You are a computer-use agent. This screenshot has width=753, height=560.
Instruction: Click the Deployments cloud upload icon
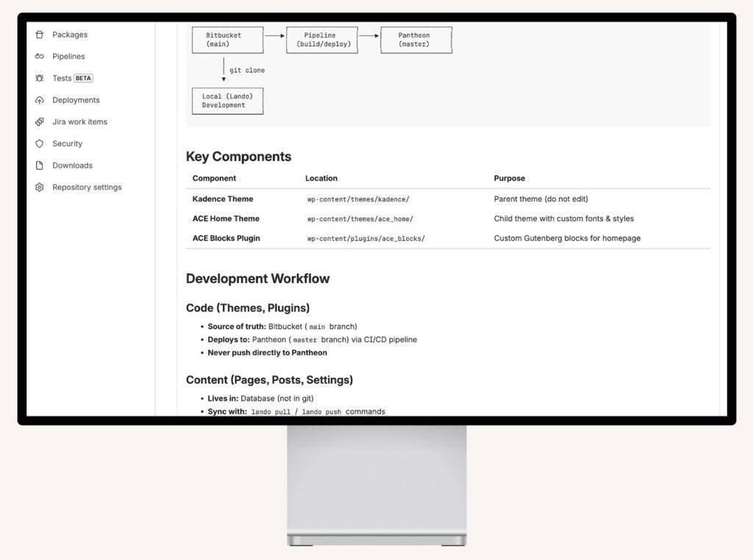(x=40, y=100)
